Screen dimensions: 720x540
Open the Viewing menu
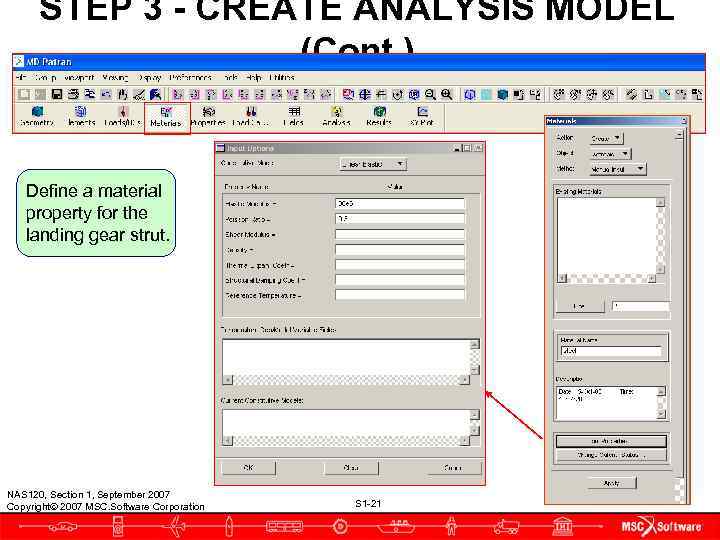(115, 78)
